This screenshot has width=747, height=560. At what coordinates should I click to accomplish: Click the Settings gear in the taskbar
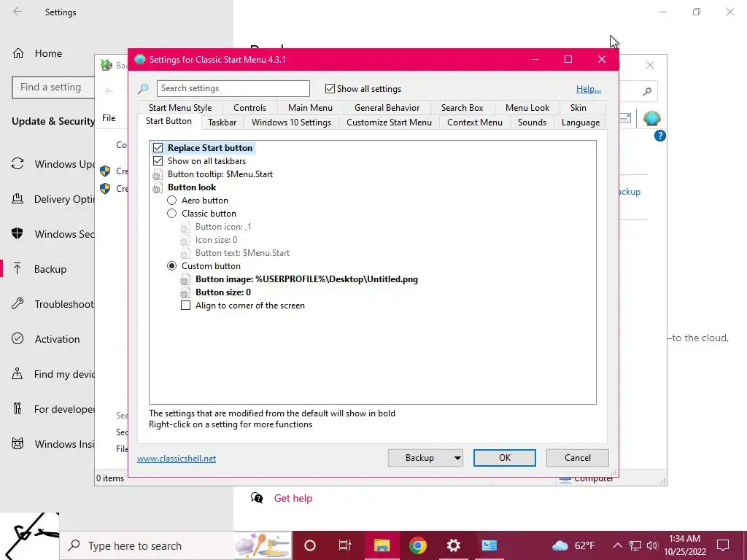point(453,545)
